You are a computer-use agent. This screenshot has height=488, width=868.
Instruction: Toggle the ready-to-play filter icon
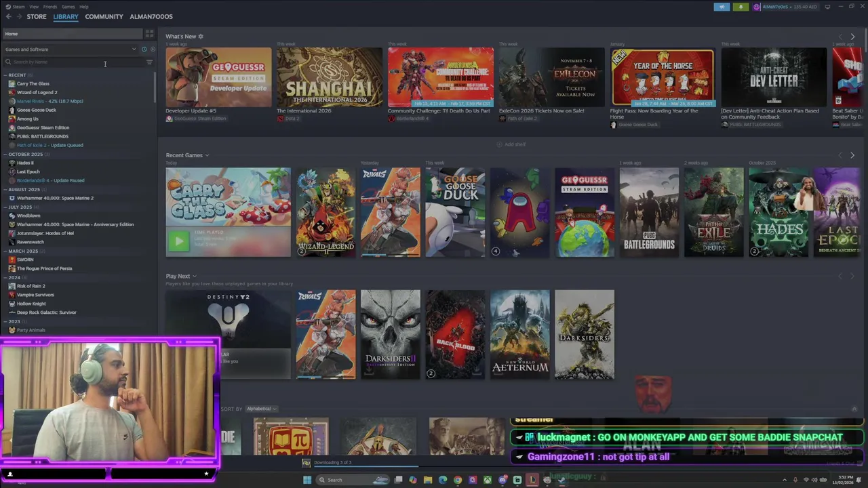[153, 49]
